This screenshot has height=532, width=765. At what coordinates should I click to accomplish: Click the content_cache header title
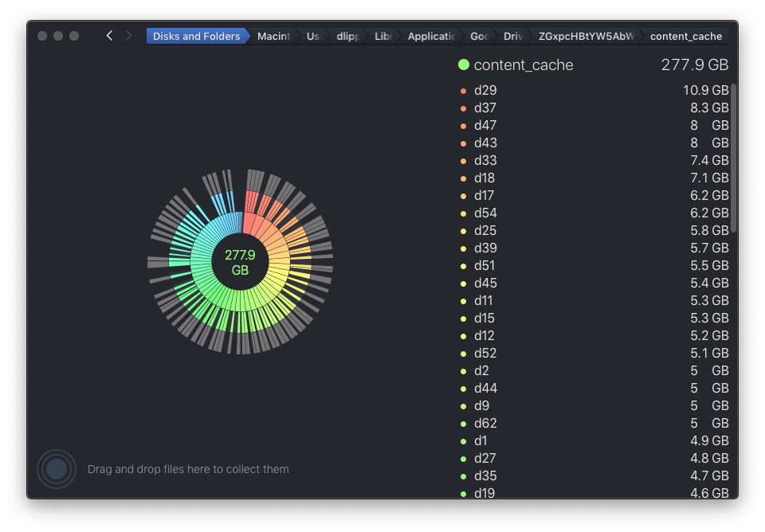coord(524,65)
